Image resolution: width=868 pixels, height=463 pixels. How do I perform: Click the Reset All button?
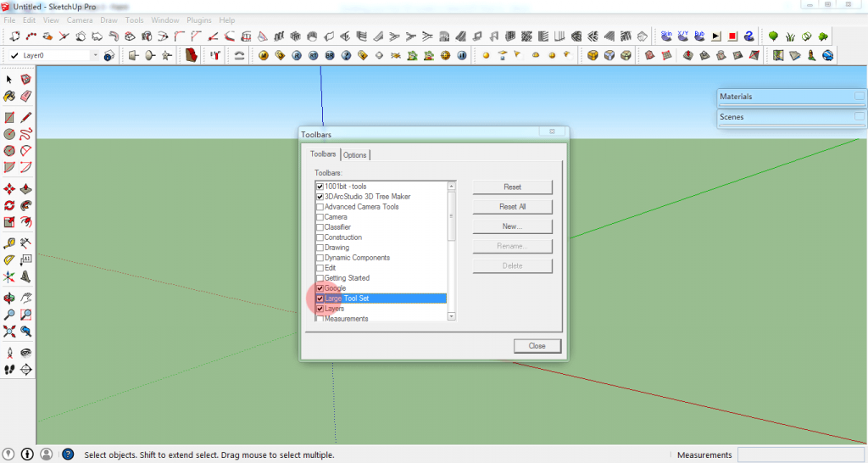pos(512,207)
